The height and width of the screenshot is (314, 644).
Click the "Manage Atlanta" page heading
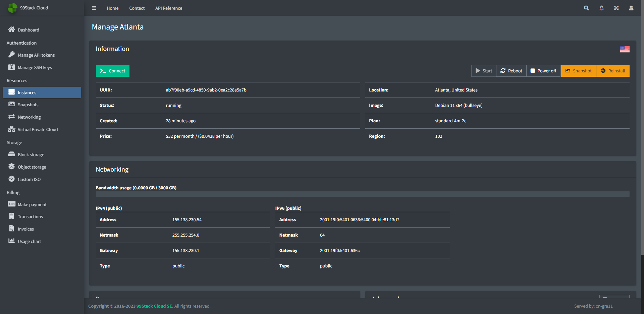[118, 27]
